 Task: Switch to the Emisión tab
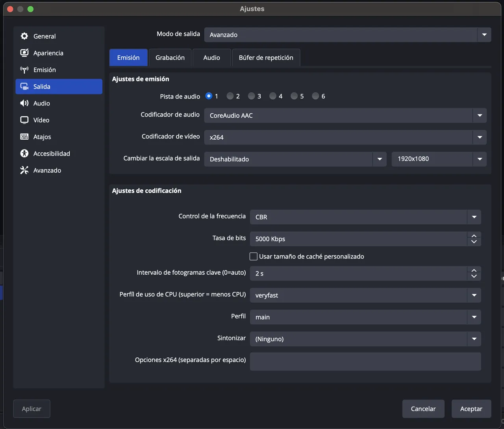128,57
